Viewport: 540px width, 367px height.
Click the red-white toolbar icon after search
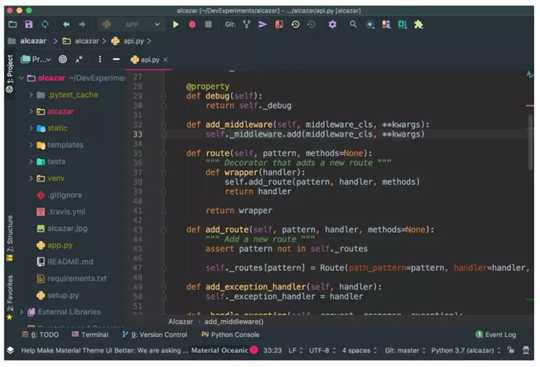tap(386, 24)
